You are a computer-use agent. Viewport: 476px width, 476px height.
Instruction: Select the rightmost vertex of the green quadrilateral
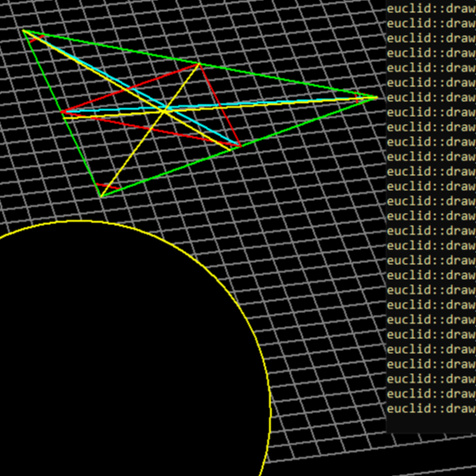(x=377, y=98)
